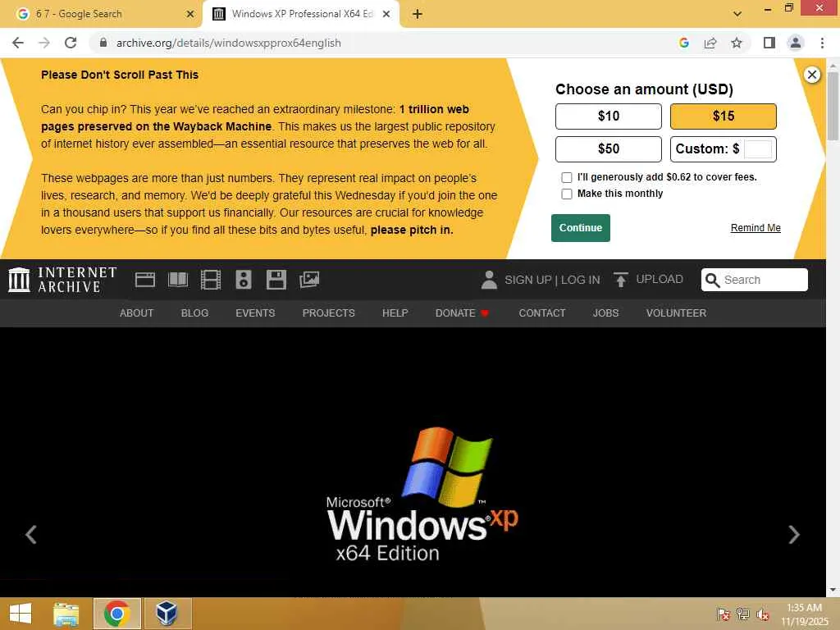This screenshot has width=840, height=630.
Task: Click Google icon in address bar
Action: (x=683, y=43)
